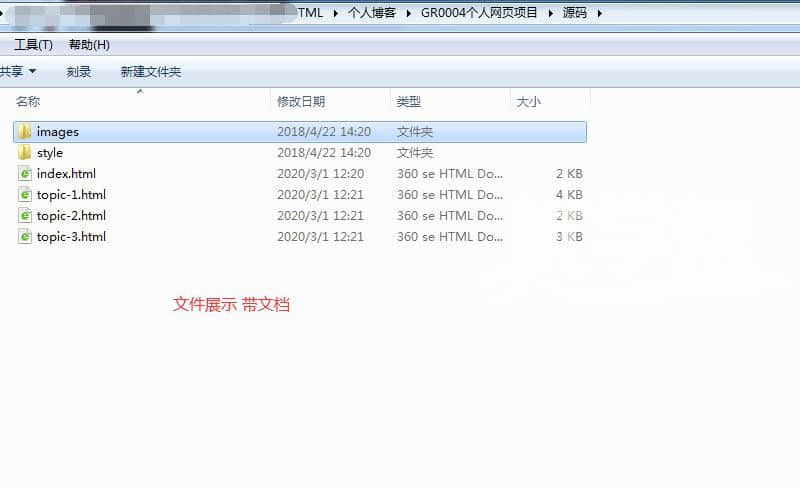
Task: Sort files by 修改日期 column header
Action: (x=301, y=101)
